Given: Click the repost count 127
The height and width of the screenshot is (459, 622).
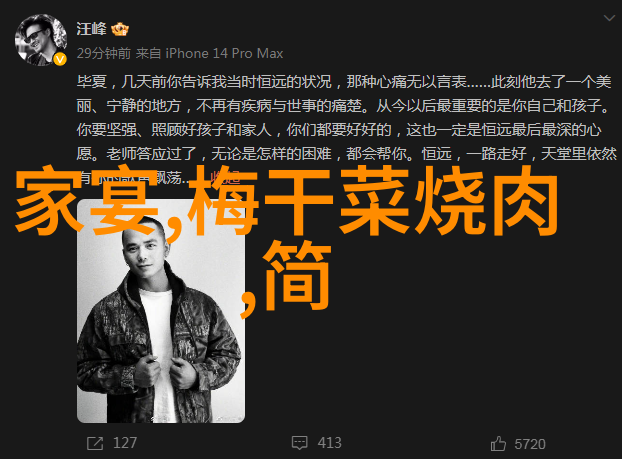Looking at the screenshot, I should pos(125,443).
